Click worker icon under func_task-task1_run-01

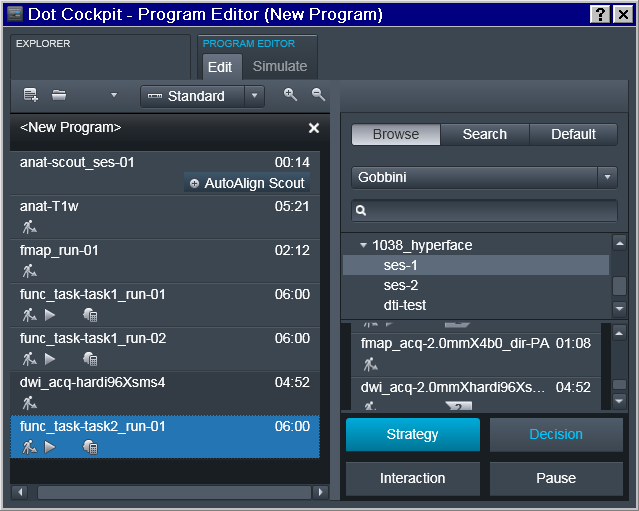click(x=29, y=315)
